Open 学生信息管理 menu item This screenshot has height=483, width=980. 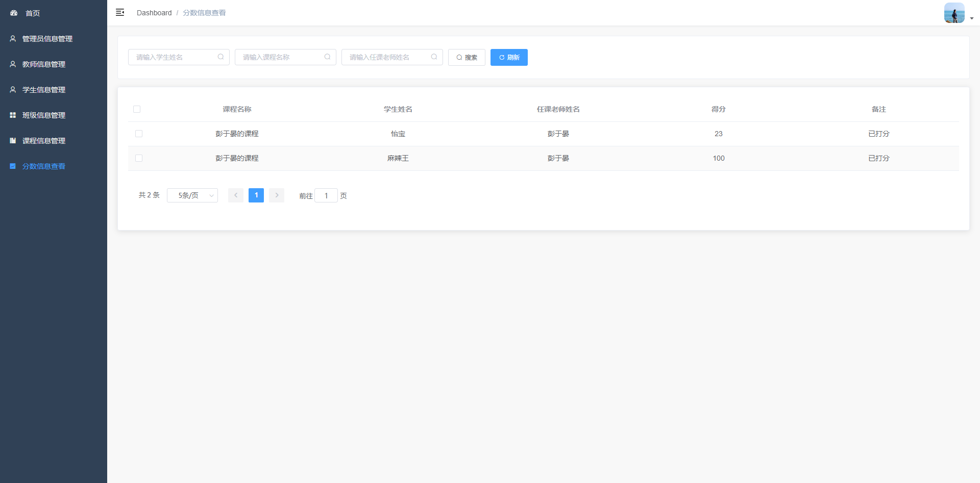(44, 90)
